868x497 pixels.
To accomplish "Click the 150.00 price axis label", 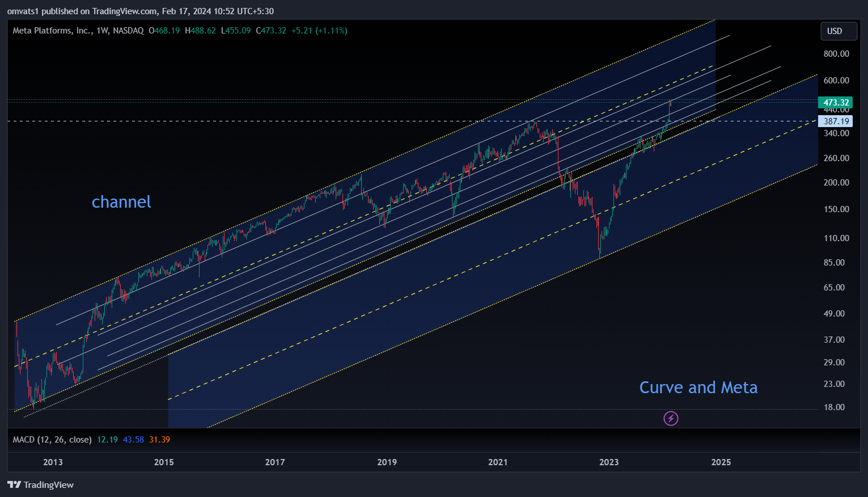I will [836, 209].
